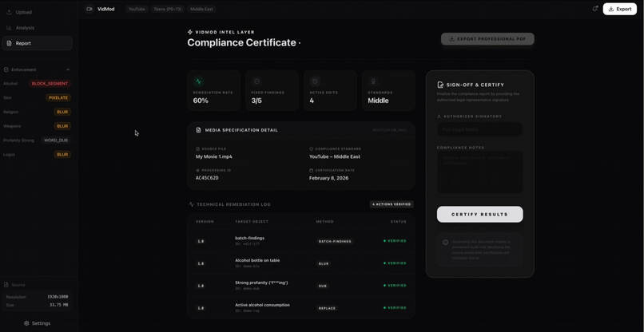The width and height of the screenshot is (644, 332).
Task: Click the Export button in the top bar
Action: click(x=620, y=9)
